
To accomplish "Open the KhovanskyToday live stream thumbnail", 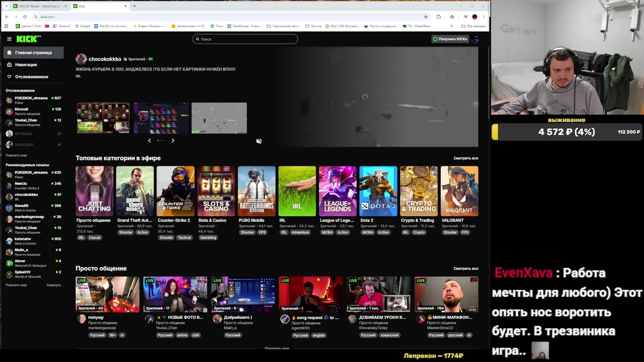I will [378, 294].
